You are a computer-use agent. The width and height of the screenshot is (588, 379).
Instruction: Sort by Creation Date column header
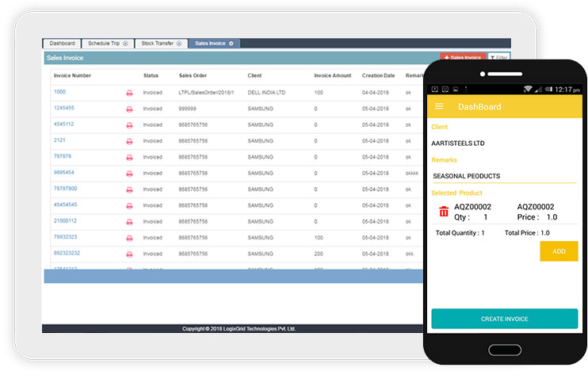[x=378, y=75]
